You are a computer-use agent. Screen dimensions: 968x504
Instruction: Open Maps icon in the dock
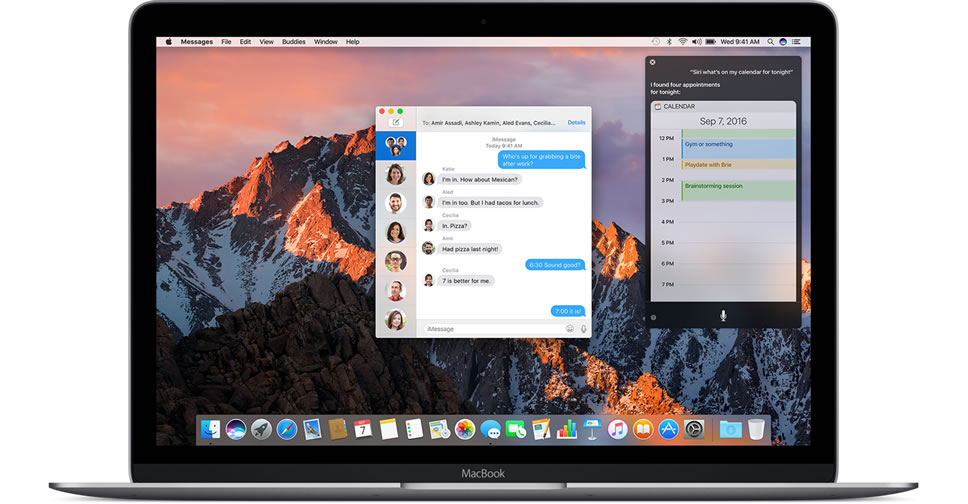(439, 429)
